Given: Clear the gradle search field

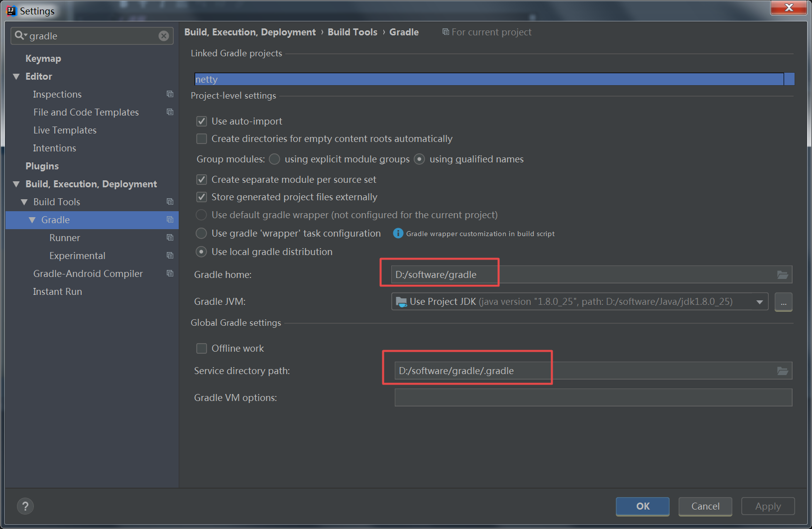Looking at the screenshot, I should [164, 36].
